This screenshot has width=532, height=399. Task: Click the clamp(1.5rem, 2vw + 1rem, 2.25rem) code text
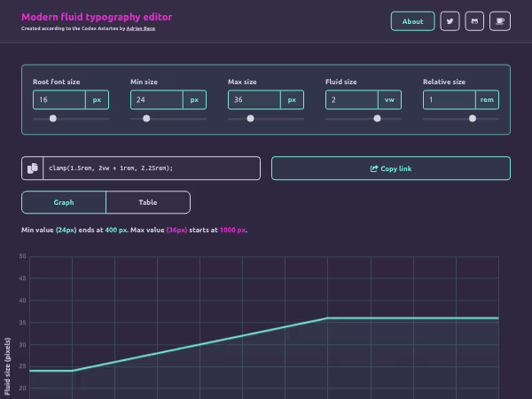111,168
